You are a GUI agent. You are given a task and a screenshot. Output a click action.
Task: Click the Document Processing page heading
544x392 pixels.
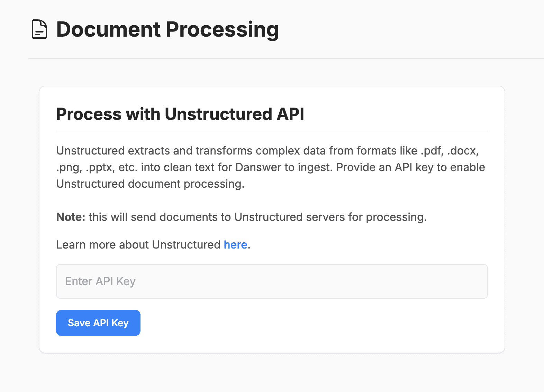pos(167,29)
